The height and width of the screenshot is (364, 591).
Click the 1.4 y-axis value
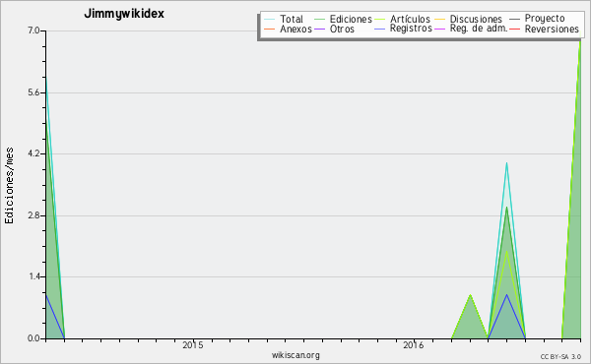point(33,277)
